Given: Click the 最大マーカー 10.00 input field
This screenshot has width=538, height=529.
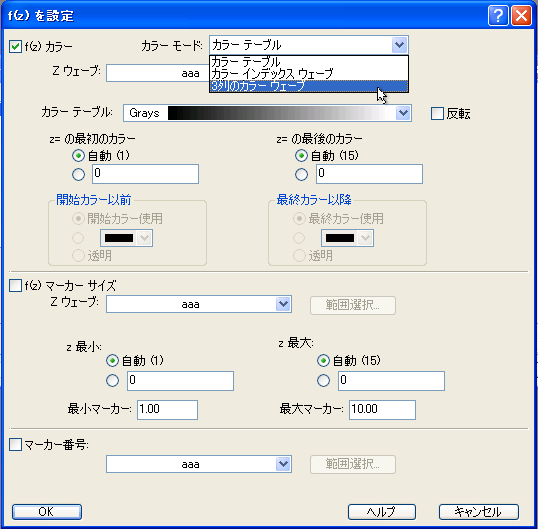Looking at the screenshot, I should (x=383, y=410).
